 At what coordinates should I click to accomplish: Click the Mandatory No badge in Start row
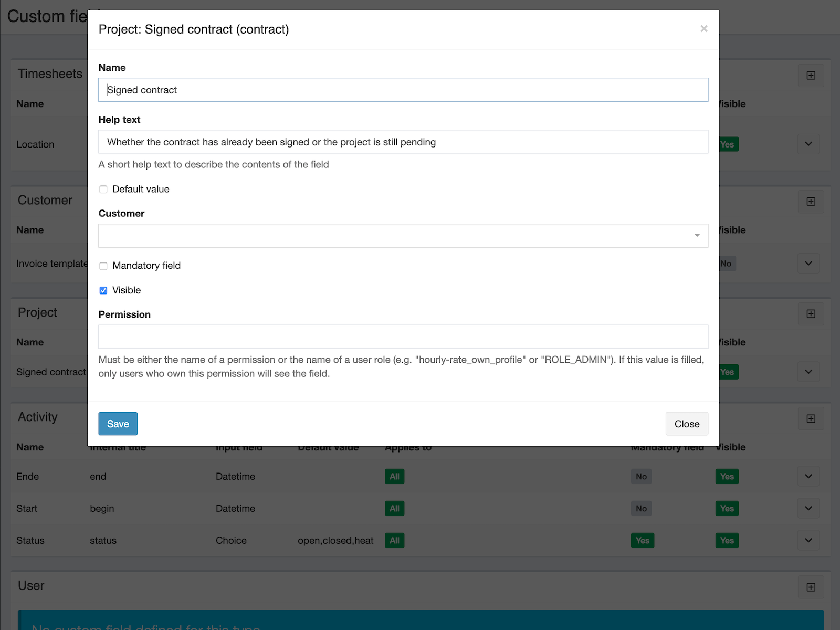pyautogui.click(x=642, y=509)
